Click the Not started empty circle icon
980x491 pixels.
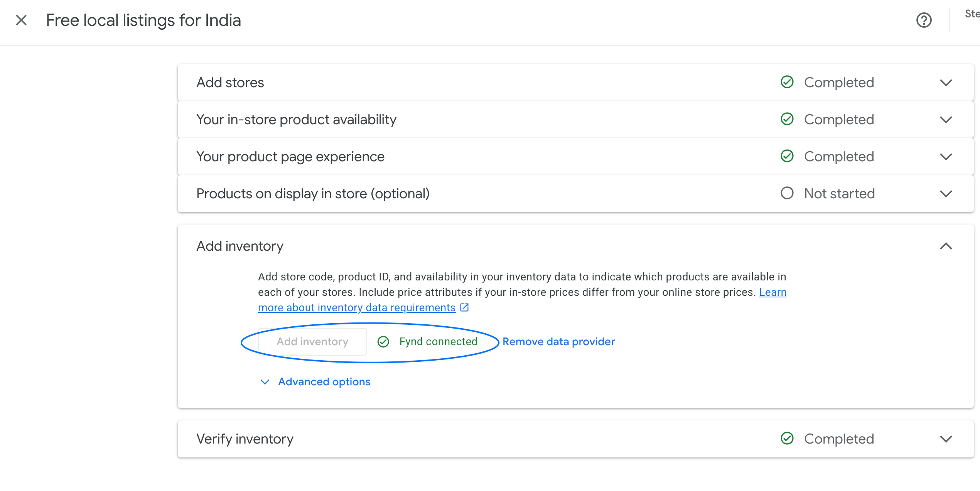[787, 193]
